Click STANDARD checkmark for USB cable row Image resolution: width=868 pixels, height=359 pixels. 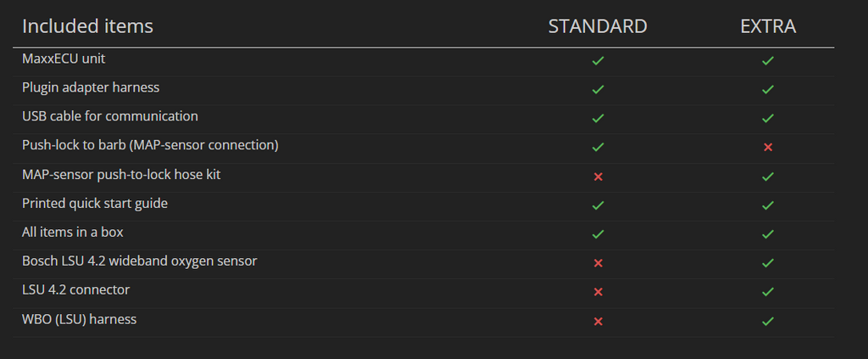[x=598, y=118]
